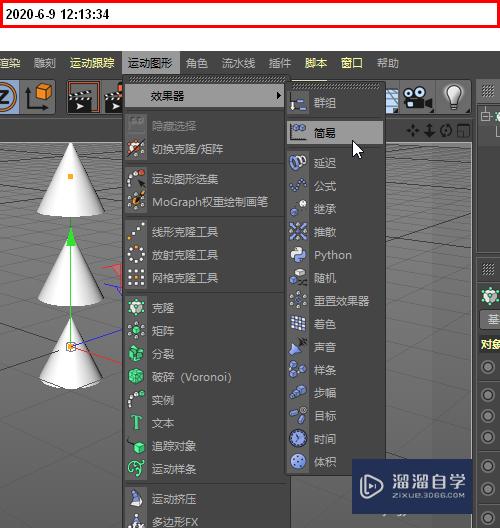500x528 pixels.
Task: Click the 分裂 fracture icon
Action: point(136,354)
